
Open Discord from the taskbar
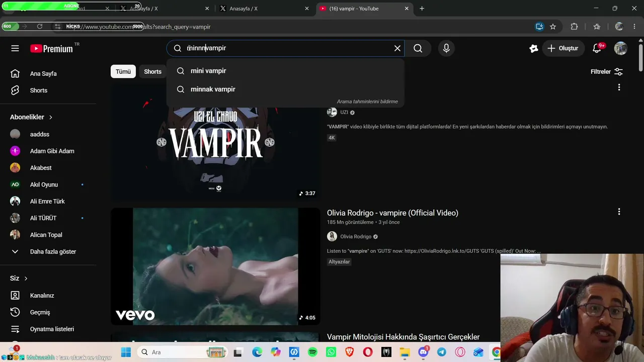[x=423, y=352]
